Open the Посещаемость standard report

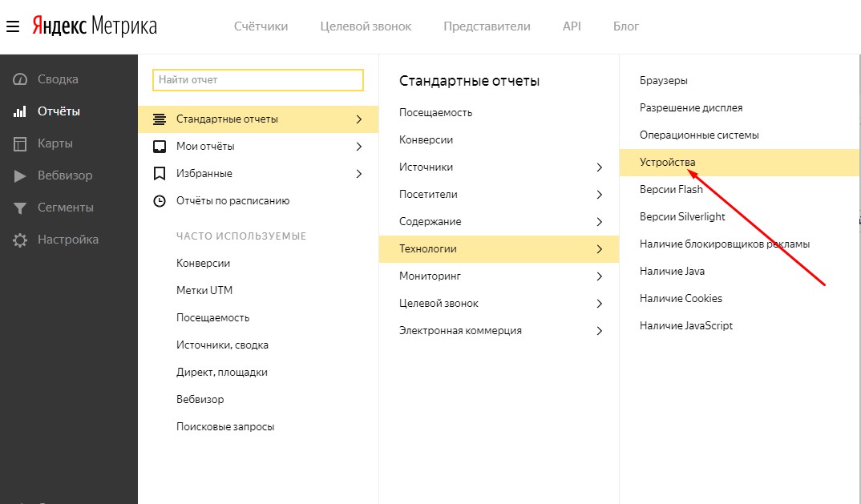[x=435, y=112]
